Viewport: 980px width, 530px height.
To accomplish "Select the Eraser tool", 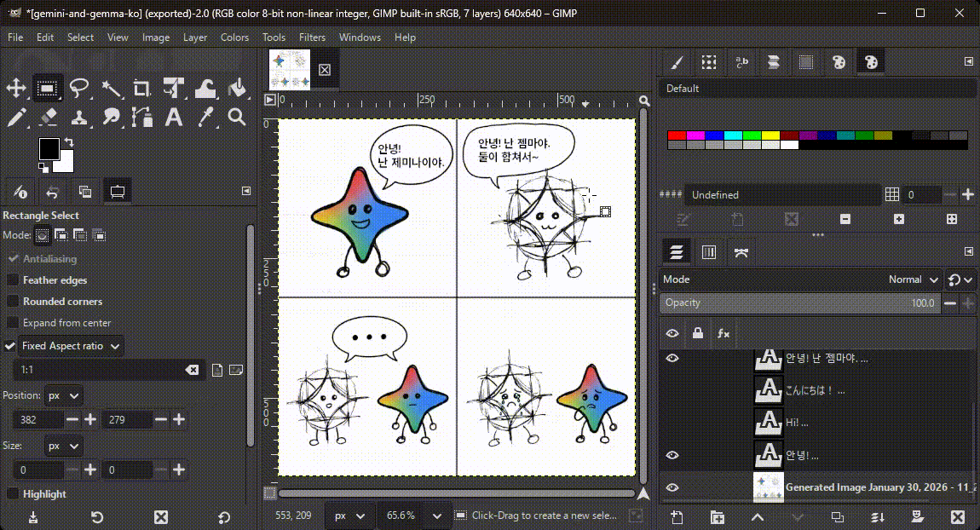I will click(x=48, y=118).
